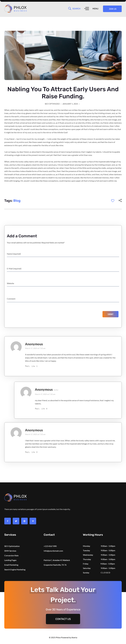Click the share icon beside the tags

click(120, 201)
